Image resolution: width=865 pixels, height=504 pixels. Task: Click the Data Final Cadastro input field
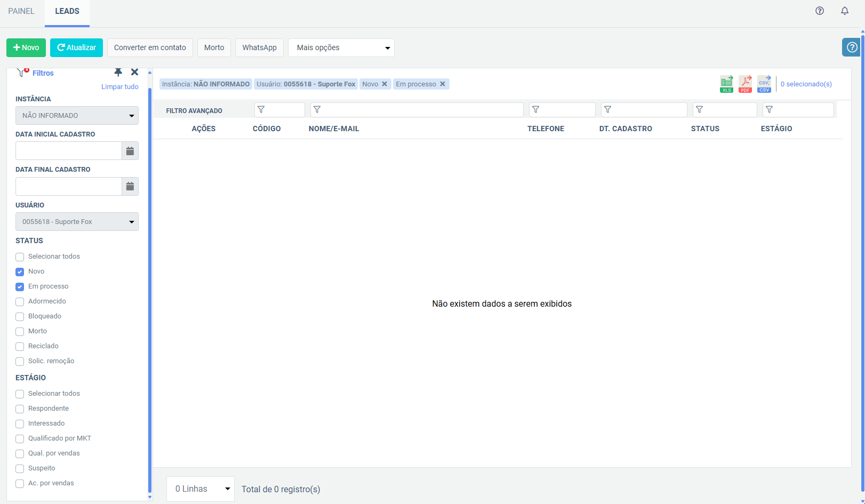pyautogui.click(x=69, y=186)
